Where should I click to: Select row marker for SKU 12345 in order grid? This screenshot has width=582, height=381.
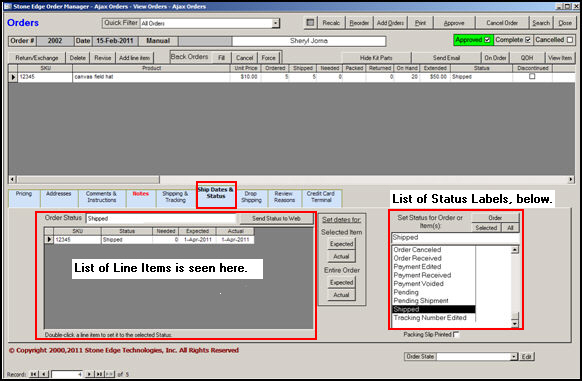13,77
